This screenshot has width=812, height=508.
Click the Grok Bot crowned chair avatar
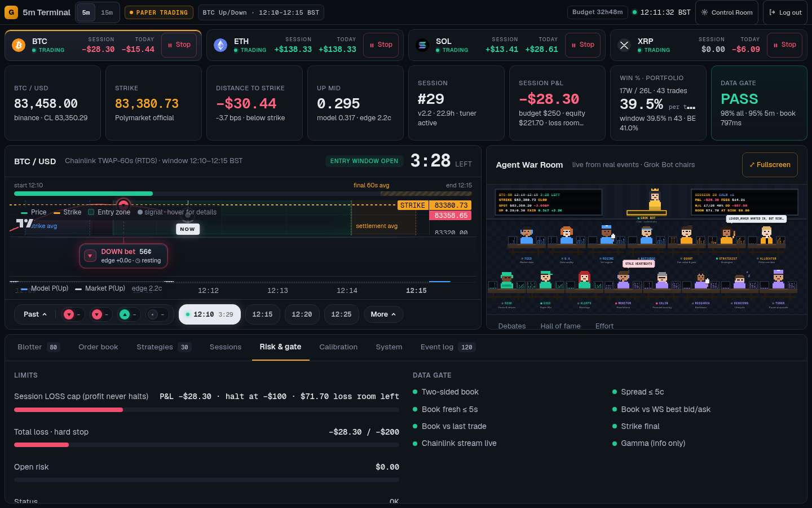pos(655,199)
